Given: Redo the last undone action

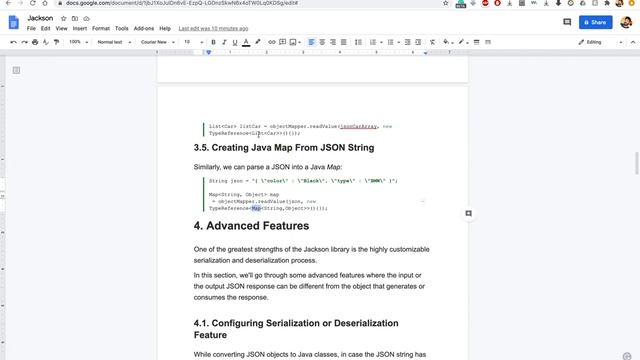Looking at the screenshot, I should coord(24,42).
